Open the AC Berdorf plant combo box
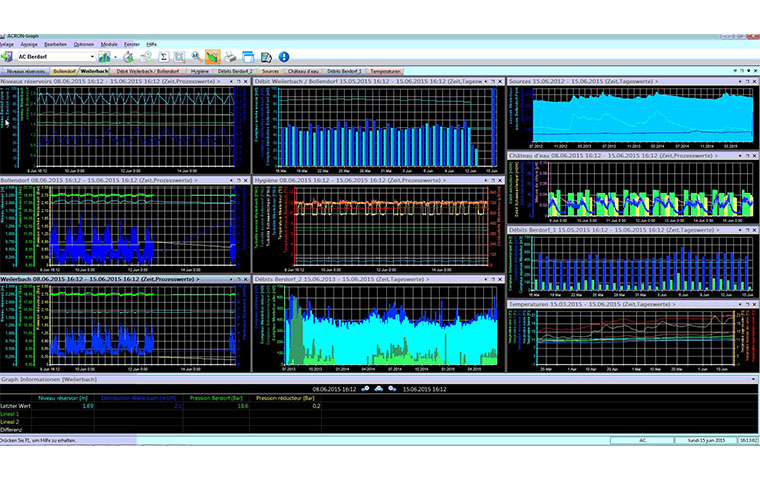This screenshot has width=760, height=480. [56, 57]
